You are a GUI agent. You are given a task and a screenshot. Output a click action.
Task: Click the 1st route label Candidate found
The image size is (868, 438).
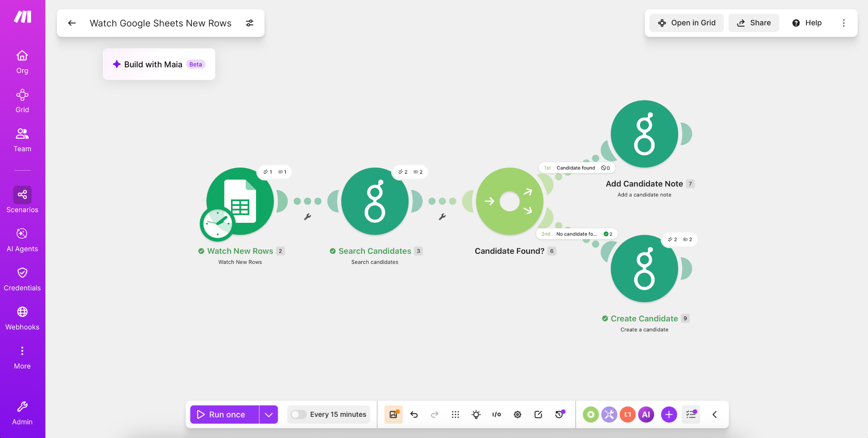pos(576,168)
